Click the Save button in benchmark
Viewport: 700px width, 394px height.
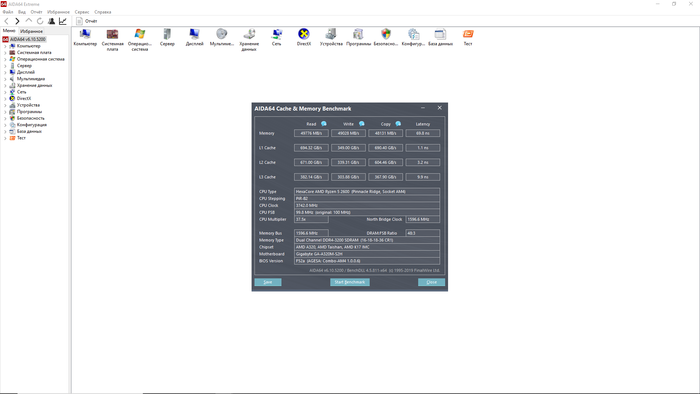pos(268,282)
